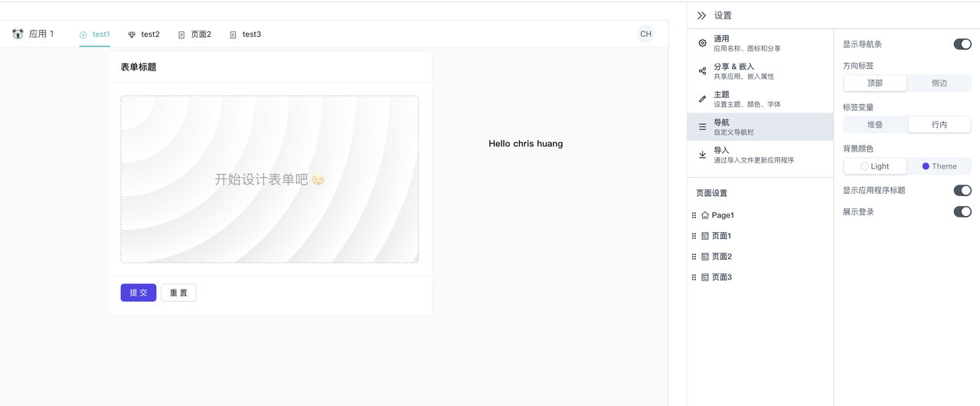Click the koala app logo icon

(18, 34)
